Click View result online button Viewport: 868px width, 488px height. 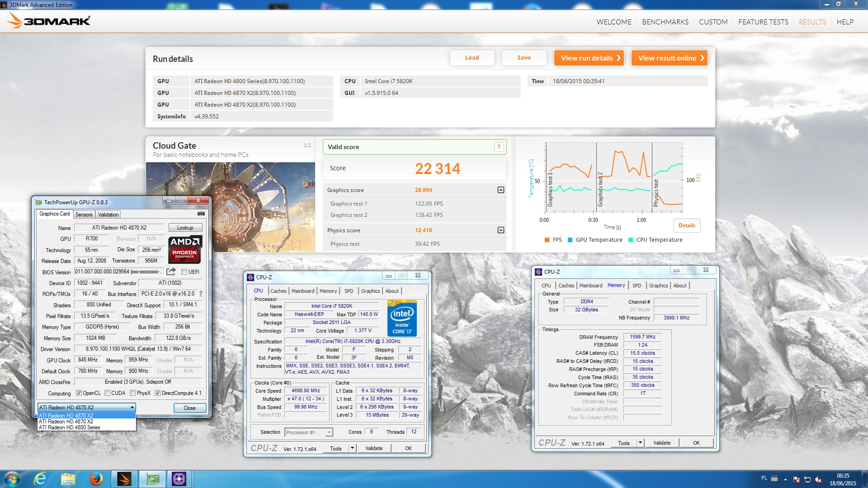pyautogui.click(x=670, y=58)
